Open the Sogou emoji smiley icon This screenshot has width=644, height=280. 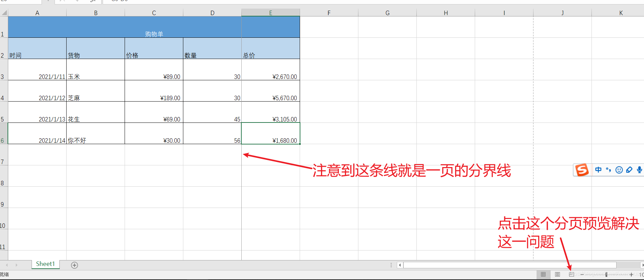click(x=619, y=170)
